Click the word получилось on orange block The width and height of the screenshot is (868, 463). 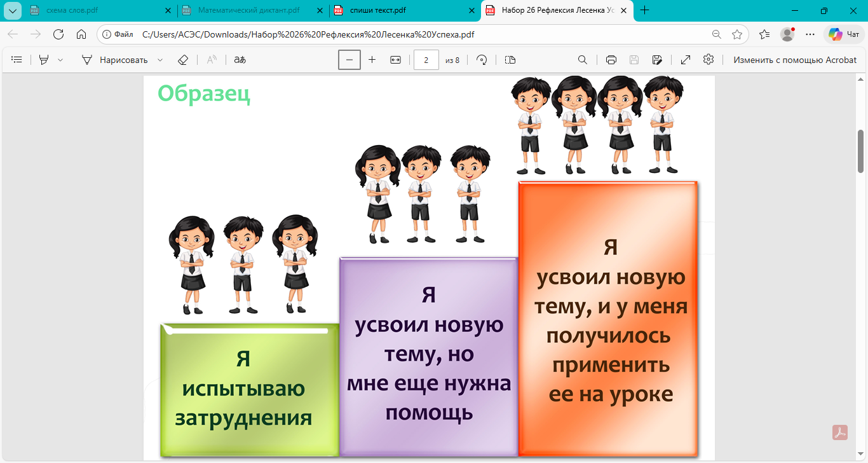point(608,336)
